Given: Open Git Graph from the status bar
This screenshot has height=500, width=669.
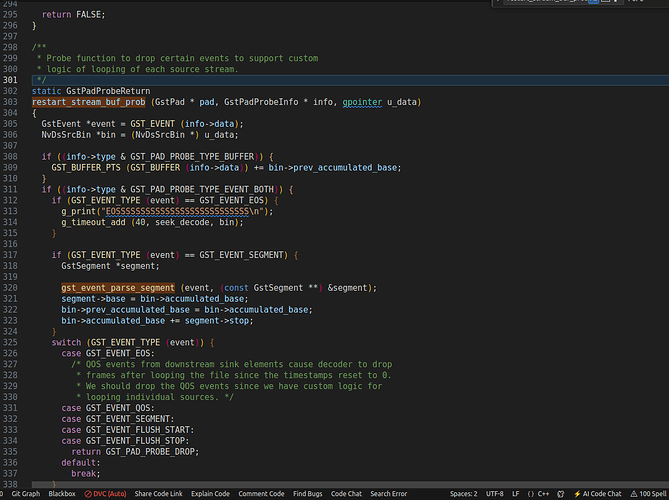Looking at the screenshot, I should (26, 494).
